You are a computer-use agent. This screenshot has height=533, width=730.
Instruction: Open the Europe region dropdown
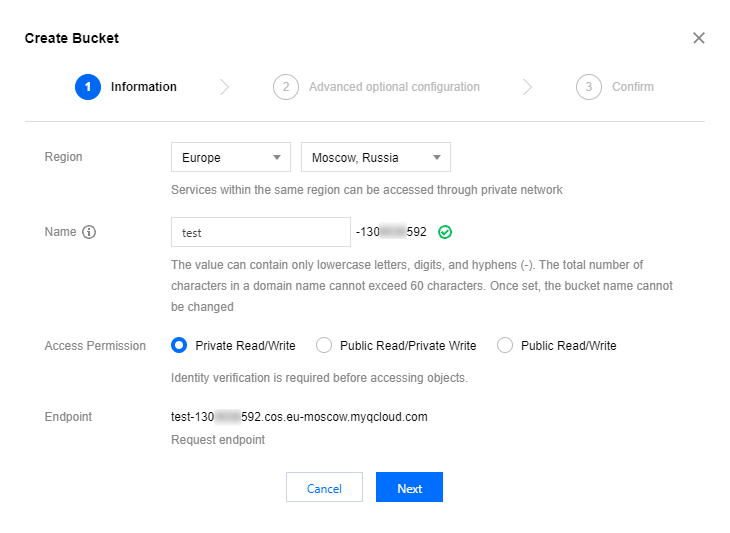click(231, 157)
